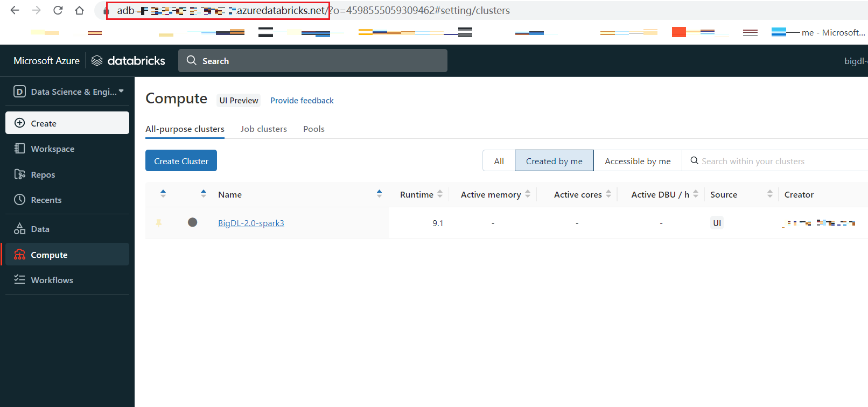The width and height of the screenshot is (868, 407).
Task: Open Workspace from the sidebar icon
Action: click(x=20, y=149)
